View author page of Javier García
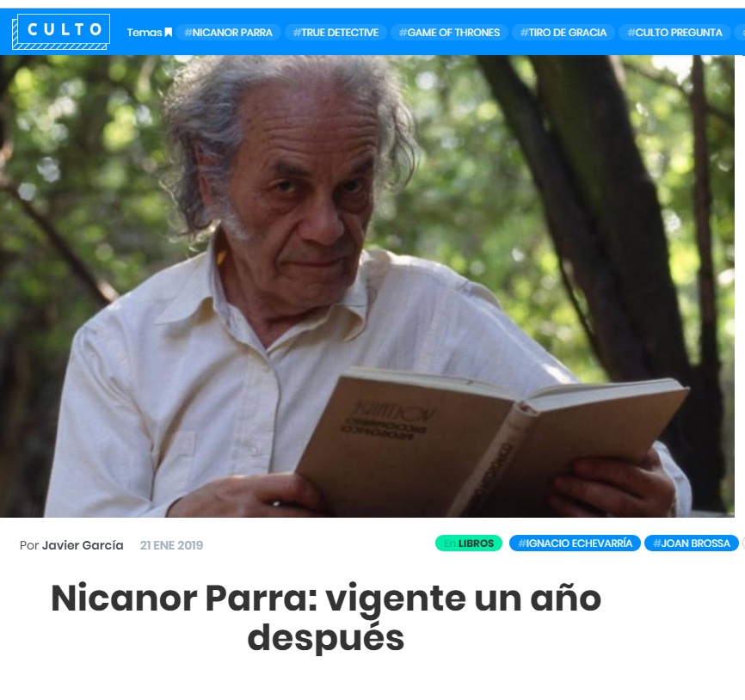 [x=83, y=545]
